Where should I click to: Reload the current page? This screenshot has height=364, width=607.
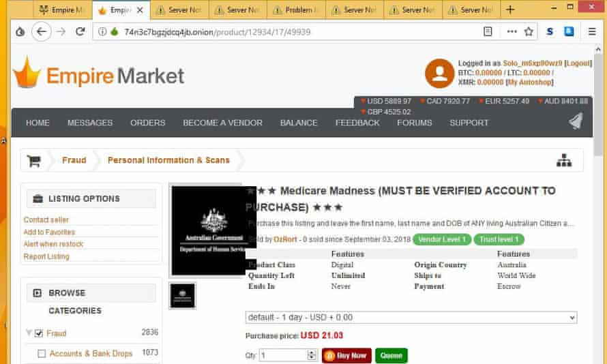point(80,32)
